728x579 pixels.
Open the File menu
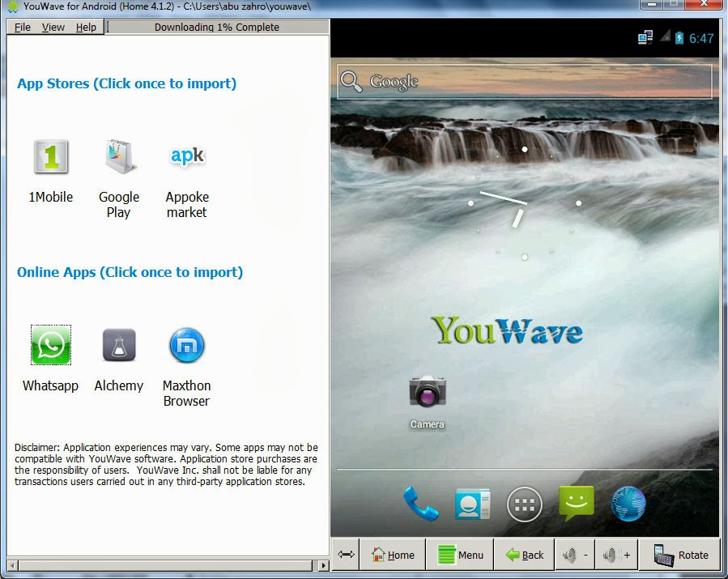click(x=22, y=27)
